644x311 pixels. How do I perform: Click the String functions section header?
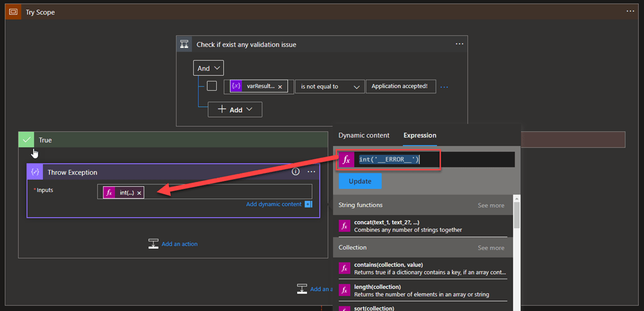(423, 205)
